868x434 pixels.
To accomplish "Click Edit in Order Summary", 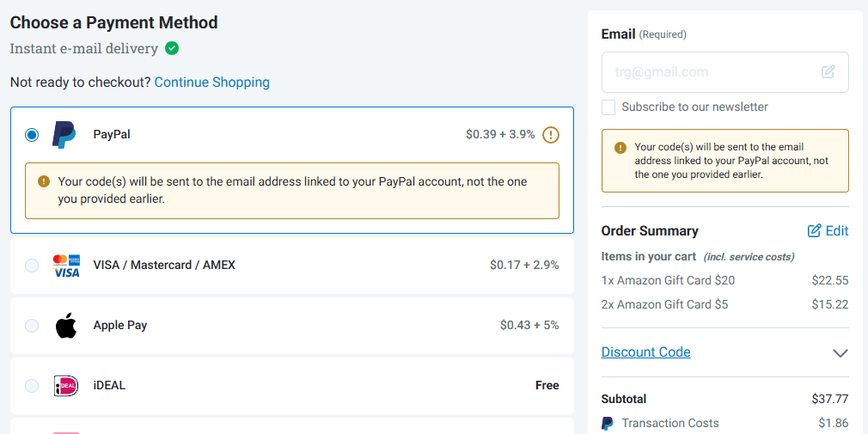I will click(837, 231).
